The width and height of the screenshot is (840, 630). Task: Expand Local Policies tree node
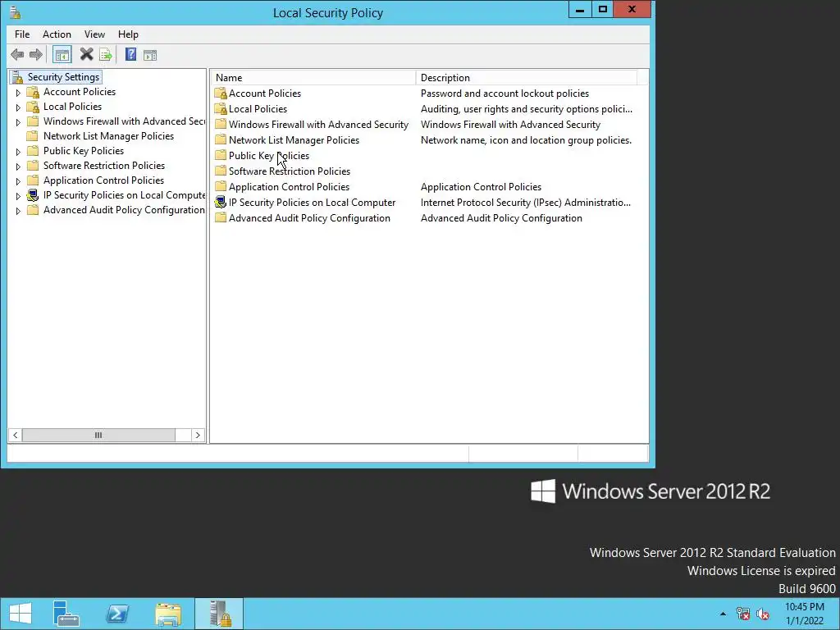point(18,107)
